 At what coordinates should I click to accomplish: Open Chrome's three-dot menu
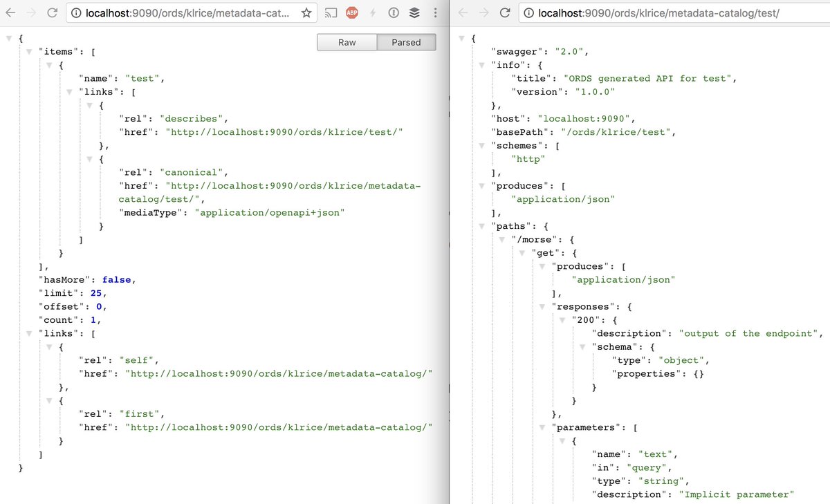coord(434,12)
